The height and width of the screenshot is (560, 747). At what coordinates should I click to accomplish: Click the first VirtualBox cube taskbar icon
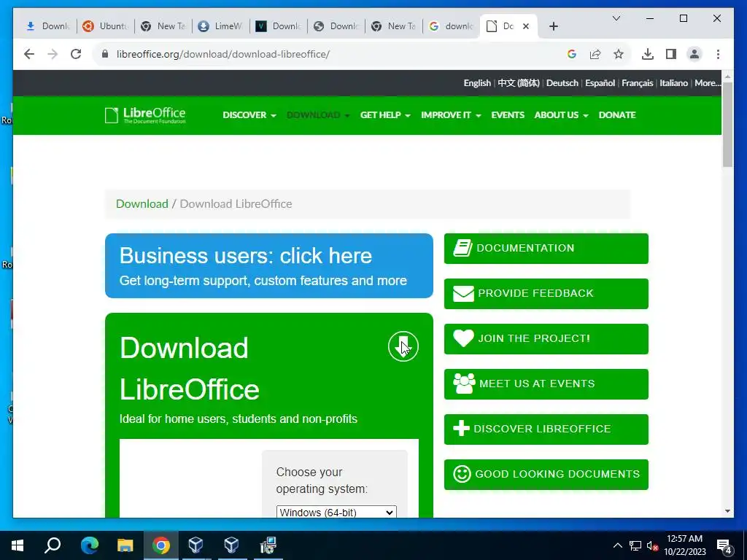click(196, 545)
